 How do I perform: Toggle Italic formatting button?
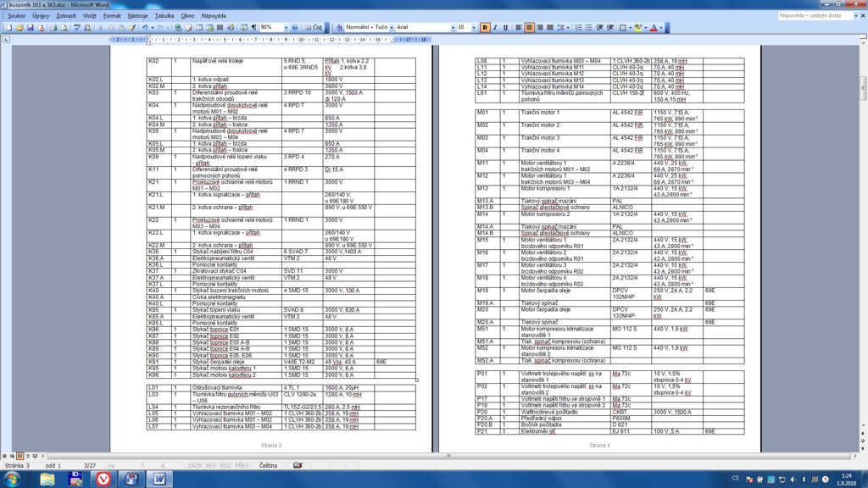pos(495,27)
